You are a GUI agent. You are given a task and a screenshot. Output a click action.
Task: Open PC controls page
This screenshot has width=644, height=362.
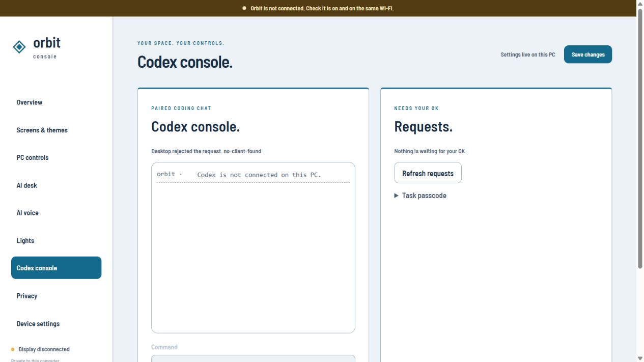[56, 157]
